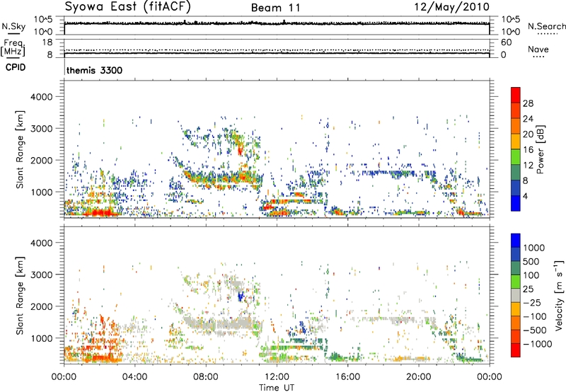Select the "CPID" row label

(x=16, y=67)
